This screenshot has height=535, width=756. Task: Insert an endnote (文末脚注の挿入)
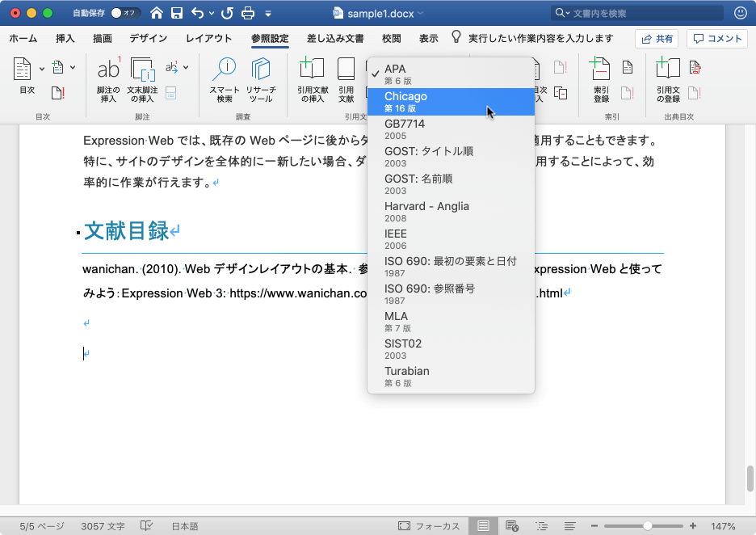click(x=142, y=79)
